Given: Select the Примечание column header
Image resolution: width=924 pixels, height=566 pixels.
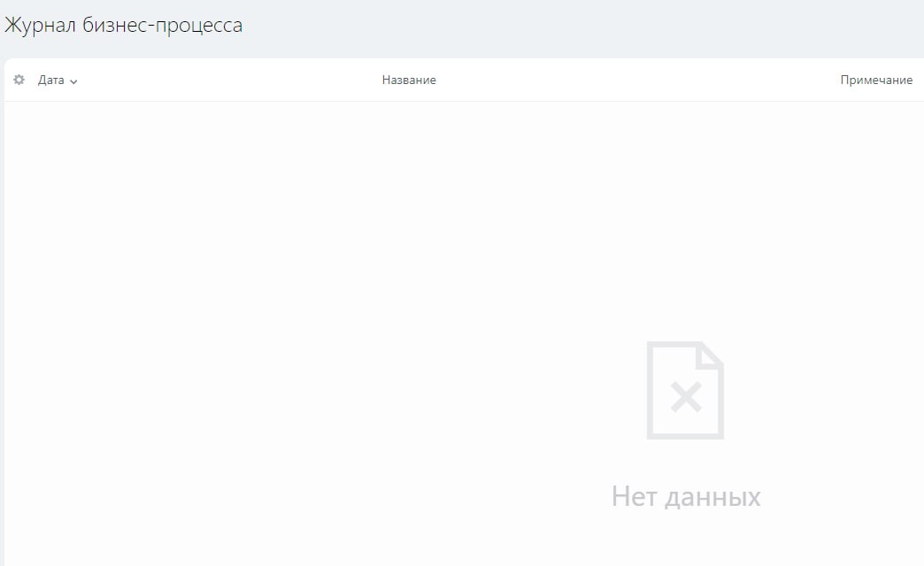Looking at the screenshot, I should point(876,80).
